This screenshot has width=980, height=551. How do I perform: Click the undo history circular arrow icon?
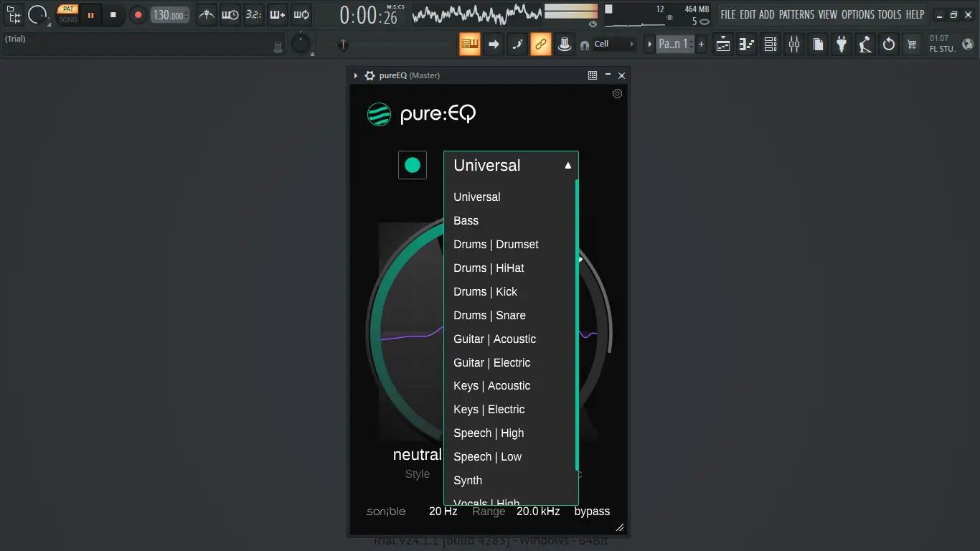889,44
